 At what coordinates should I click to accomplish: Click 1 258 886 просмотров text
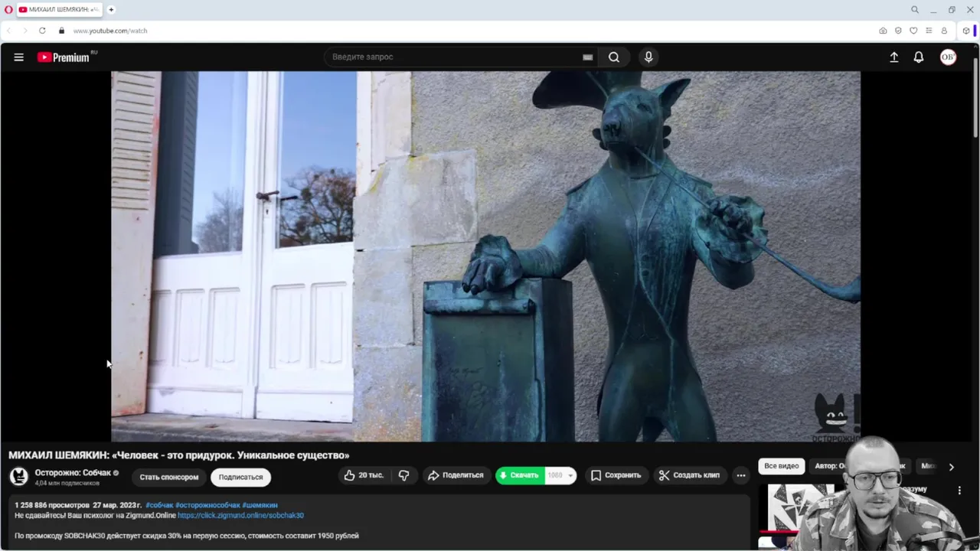(x=53, y=505)
